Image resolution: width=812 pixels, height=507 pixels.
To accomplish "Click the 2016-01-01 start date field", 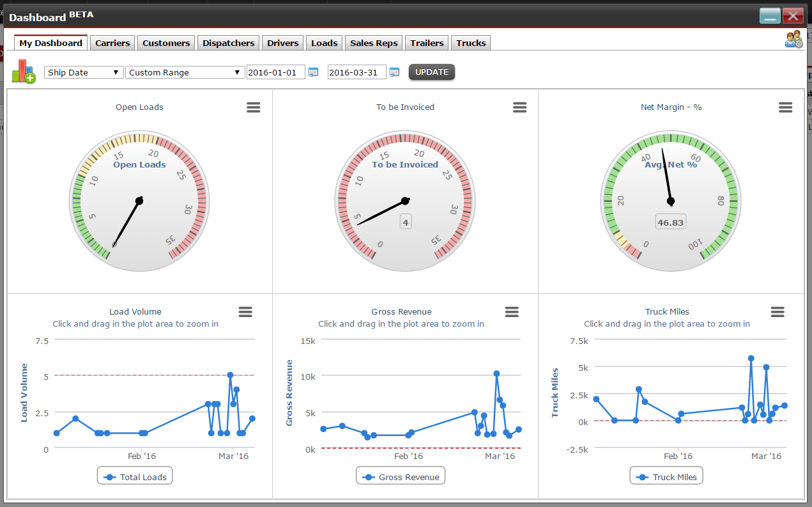I will coord(276,72).
